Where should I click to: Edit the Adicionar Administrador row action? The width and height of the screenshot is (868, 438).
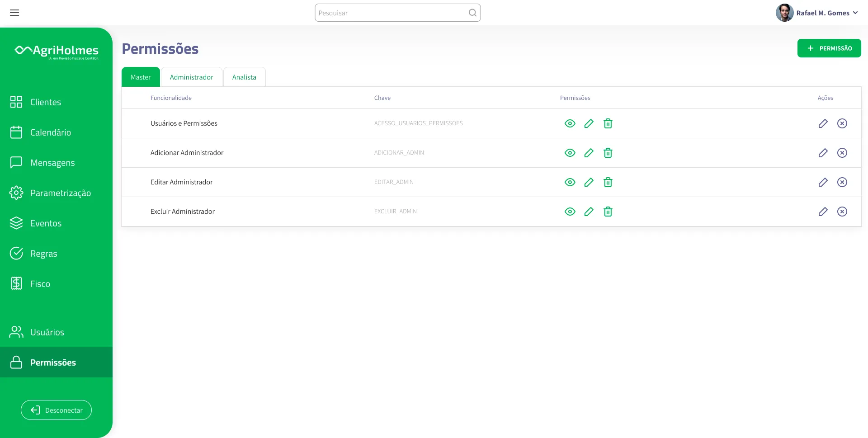pyautogui.click(x=823, y=153)
